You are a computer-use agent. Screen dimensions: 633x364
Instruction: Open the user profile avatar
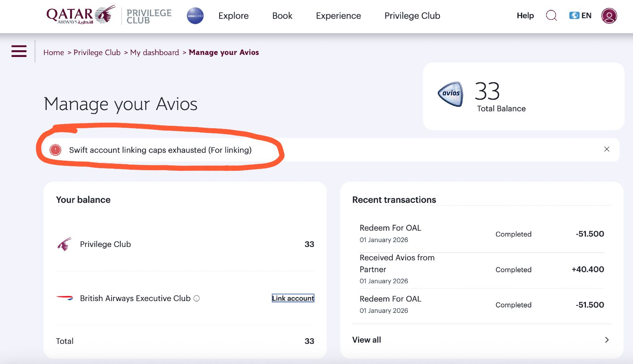(x=609, y=16)
